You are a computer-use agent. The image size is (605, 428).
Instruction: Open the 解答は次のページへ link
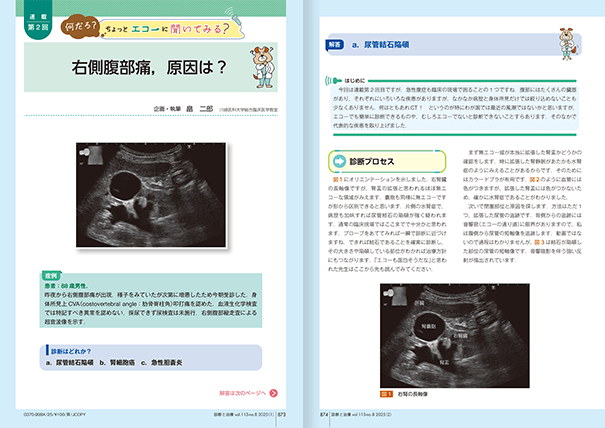(x=243, y=395)
